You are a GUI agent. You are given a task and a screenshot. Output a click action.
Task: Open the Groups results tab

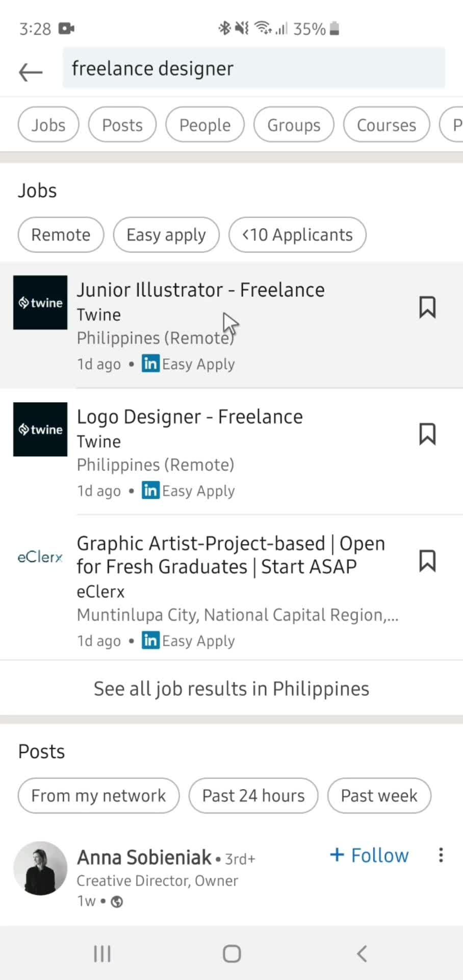[294, 125]
